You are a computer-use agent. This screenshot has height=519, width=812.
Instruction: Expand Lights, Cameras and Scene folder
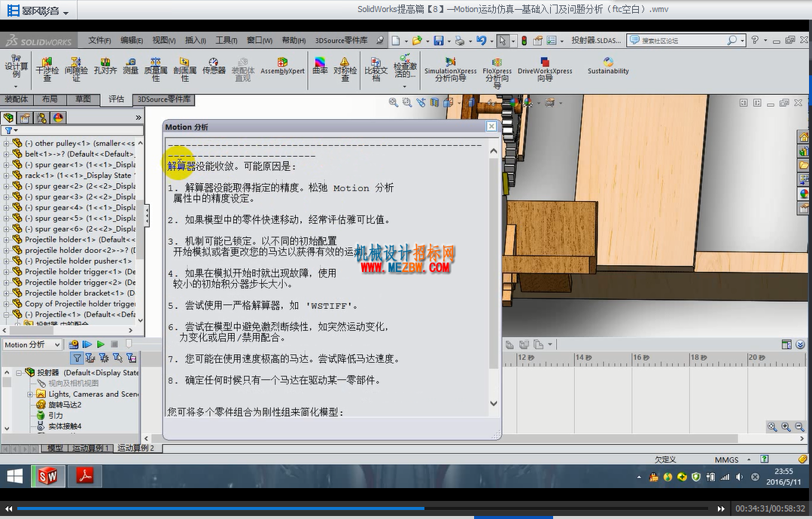click(30, 394)
